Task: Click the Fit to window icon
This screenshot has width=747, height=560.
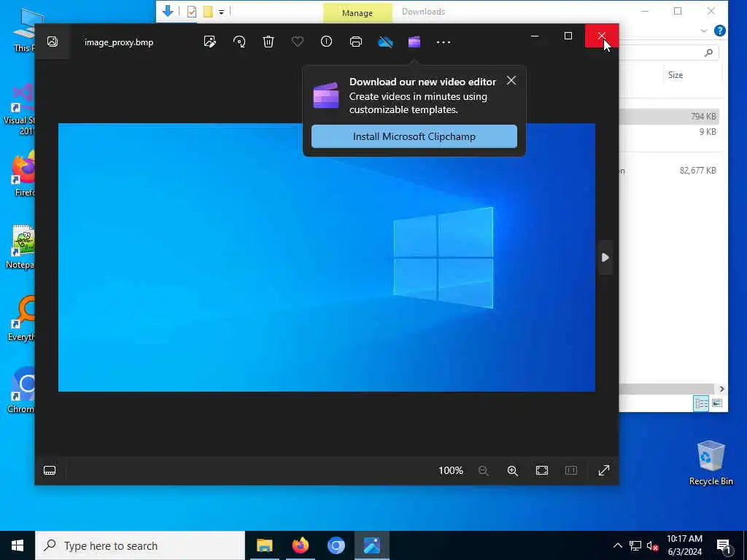Action: pos(542,470)
